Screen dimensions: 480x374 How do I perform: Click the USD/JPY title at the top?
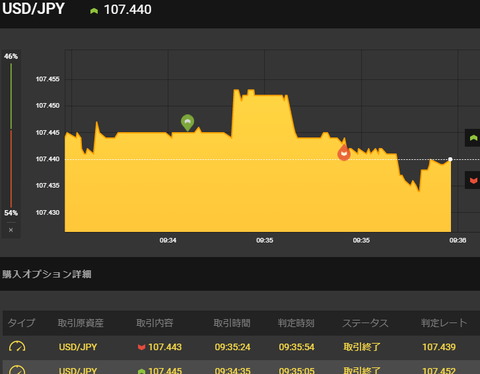point(33,9)
